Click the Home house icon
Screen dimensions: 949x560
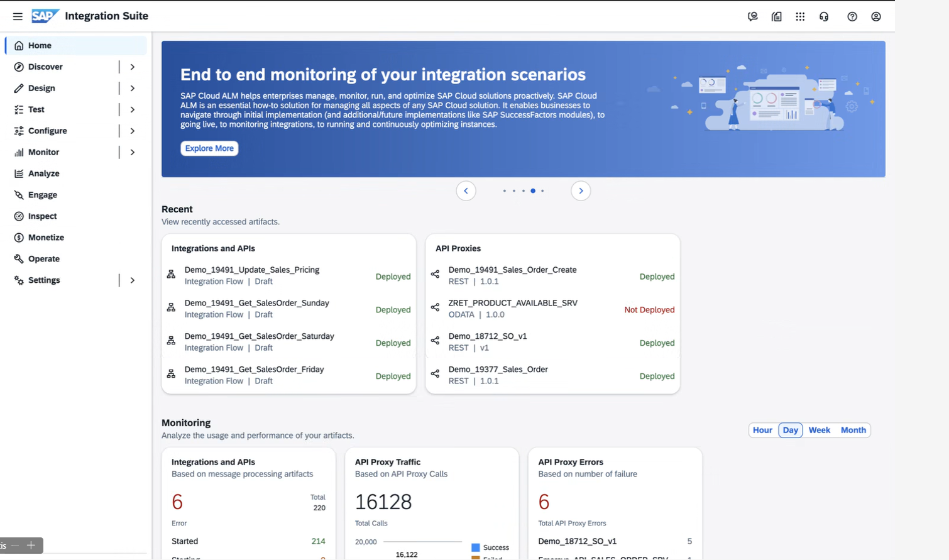point(19,45)
